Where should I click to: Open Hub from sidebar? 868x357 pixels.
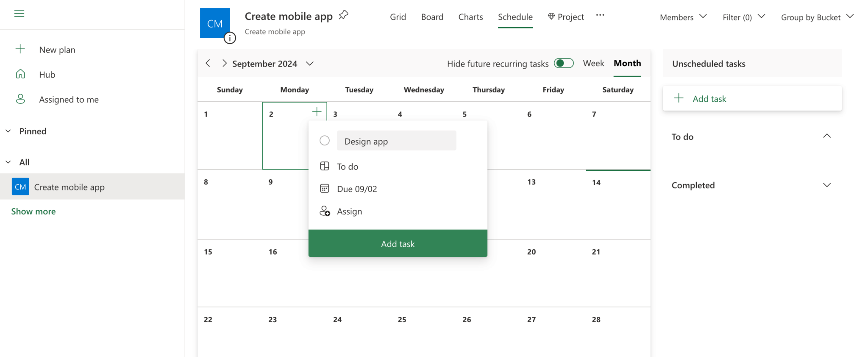tap(47, 75)
